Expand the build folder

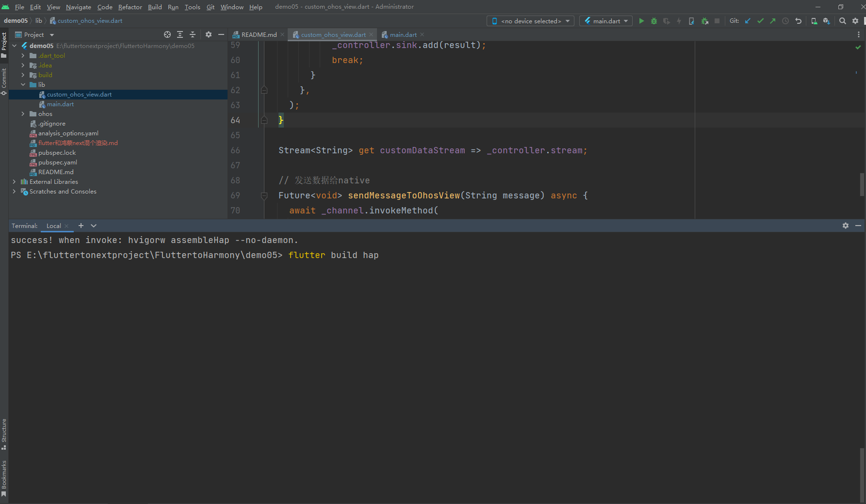click(23, 75)
